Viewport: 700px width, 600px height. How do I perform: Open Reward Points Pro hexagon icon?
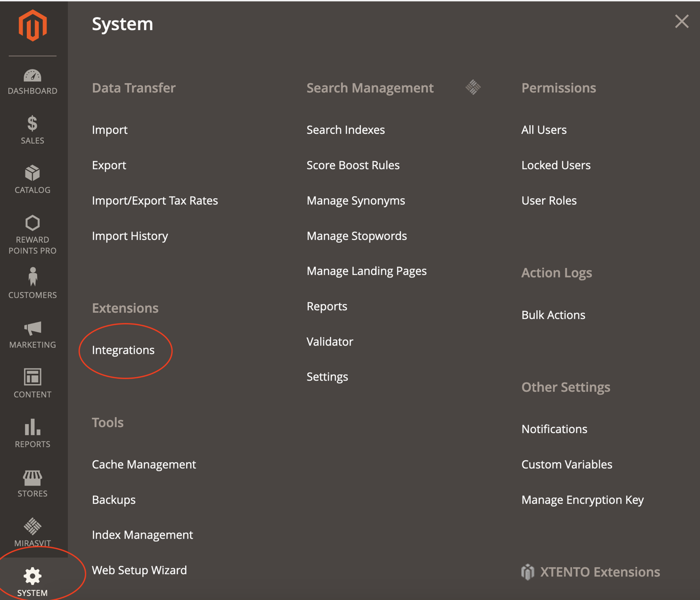point(32,223)
